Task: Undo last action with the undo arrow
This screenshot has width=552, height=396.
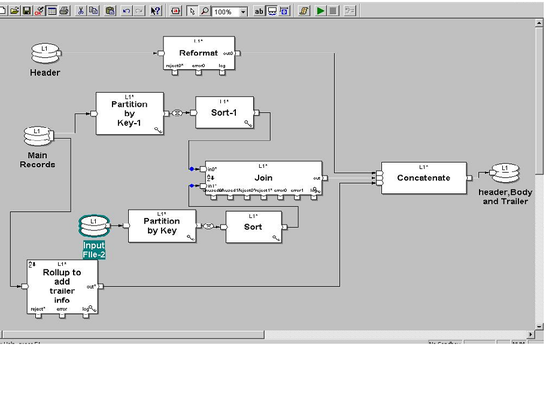Action: tap(126, 11)
